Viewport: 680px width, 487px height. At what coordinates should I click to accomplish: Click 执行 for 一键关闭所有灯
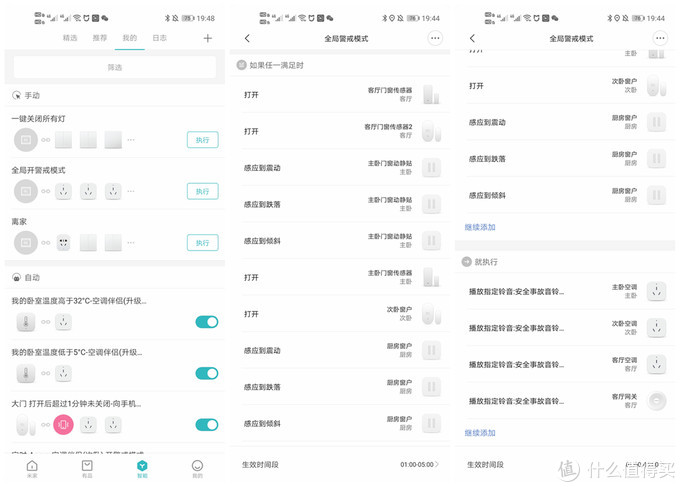(203, 140)
